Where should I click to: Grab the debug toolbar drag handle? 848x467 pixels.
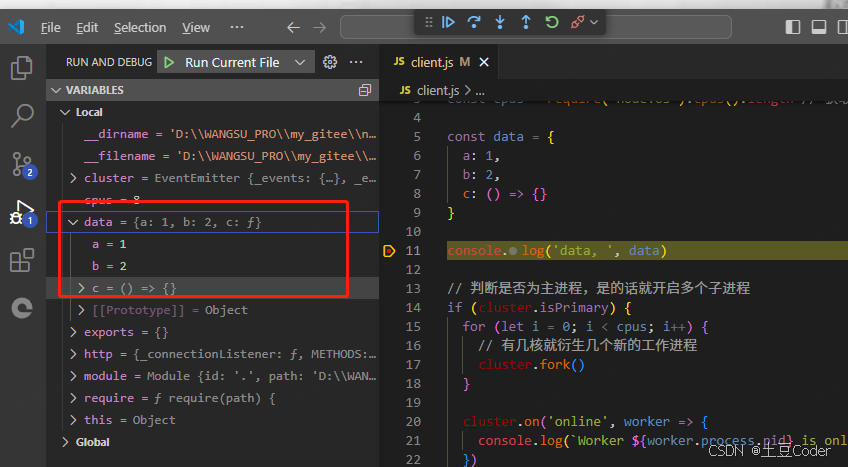[x=429, y=22]
